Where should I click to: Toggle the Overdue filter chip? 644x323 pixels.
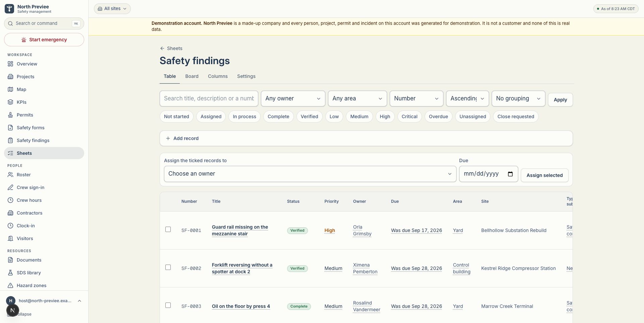(438, 117)
